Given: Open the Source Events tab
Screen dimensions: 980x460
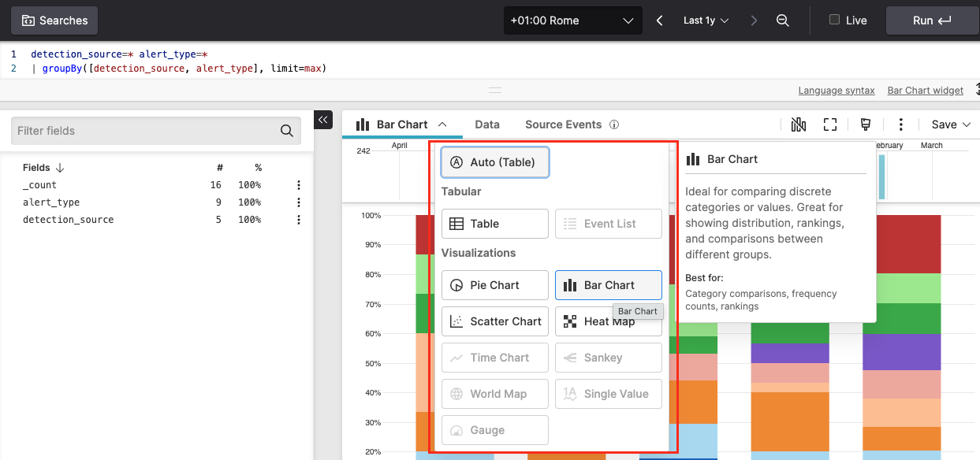Looking at the screenshot, I should (x=563, y=124).
